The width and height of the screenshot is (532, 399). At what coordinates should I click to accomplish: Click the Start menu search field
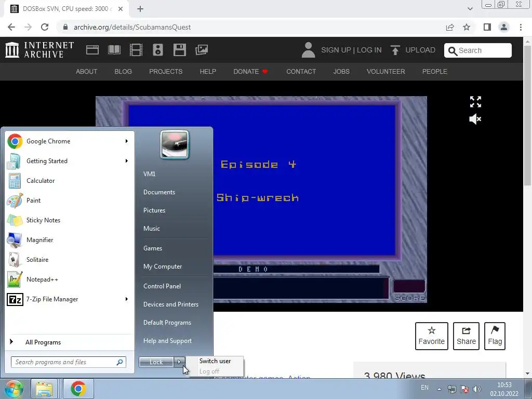[68, 362]
